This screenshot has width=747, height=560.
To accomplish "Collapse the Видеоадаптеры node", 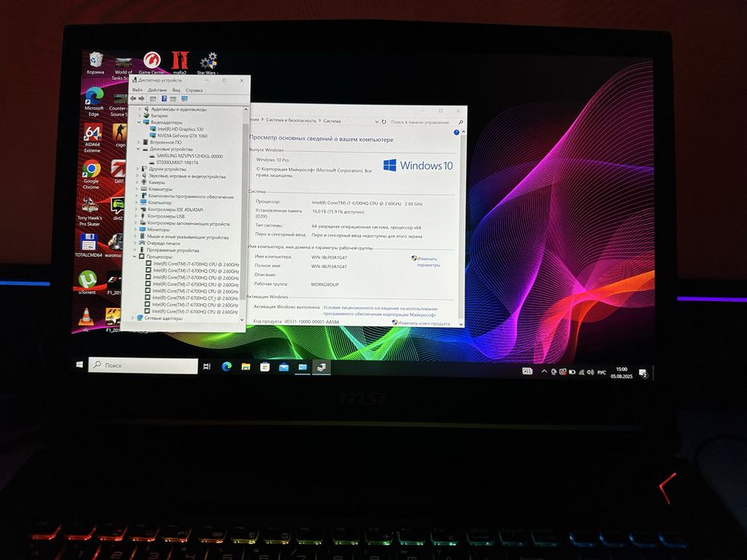I will click(x=140, y=122).
